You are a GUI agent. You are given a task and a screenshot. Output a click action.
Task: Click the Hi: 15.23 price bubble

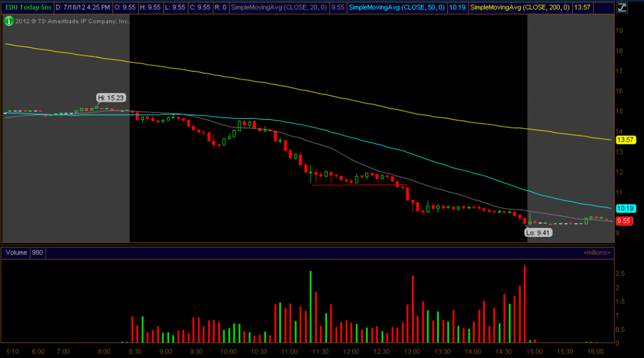111,98
